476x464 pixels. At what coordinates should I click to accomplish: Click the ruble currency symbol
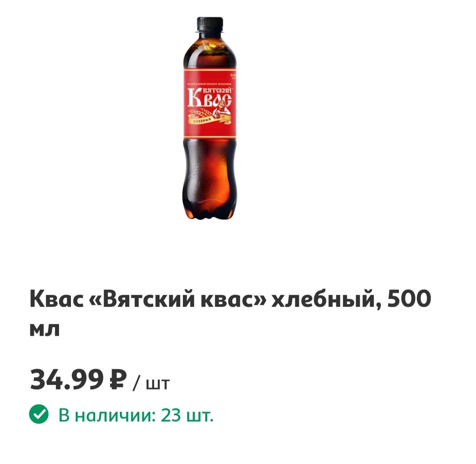(116, 379)
